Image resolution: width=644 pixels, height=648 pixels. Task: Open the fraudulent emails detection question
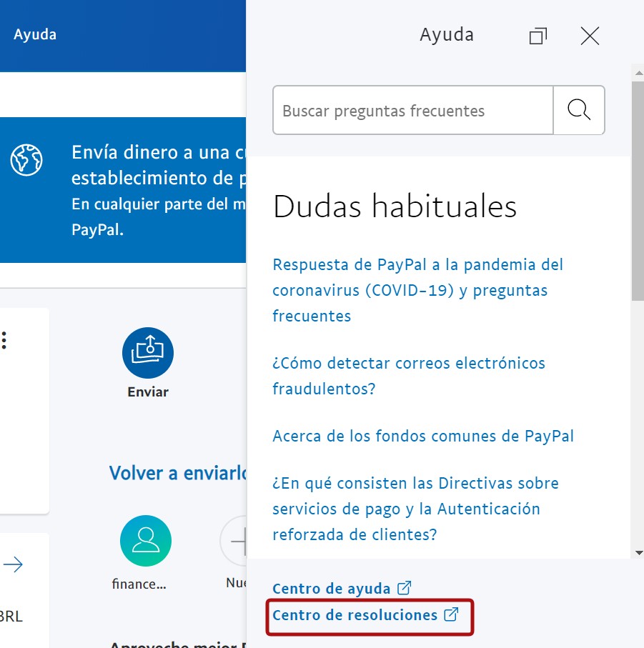[x=409, y=376]
